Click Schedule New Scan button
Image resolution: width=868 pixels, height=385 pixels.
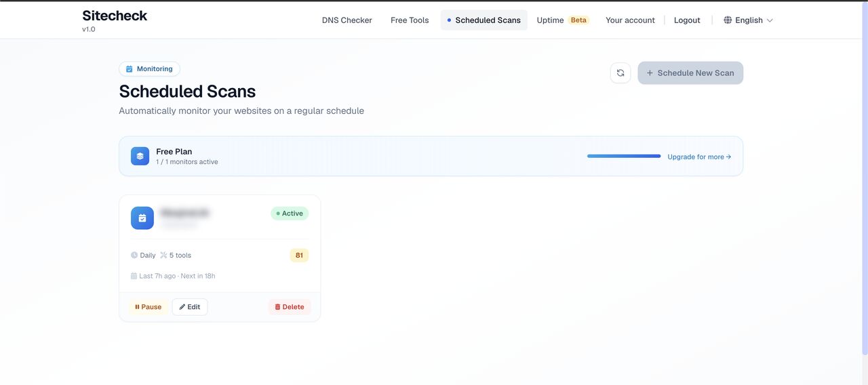[x=690, y=73]
